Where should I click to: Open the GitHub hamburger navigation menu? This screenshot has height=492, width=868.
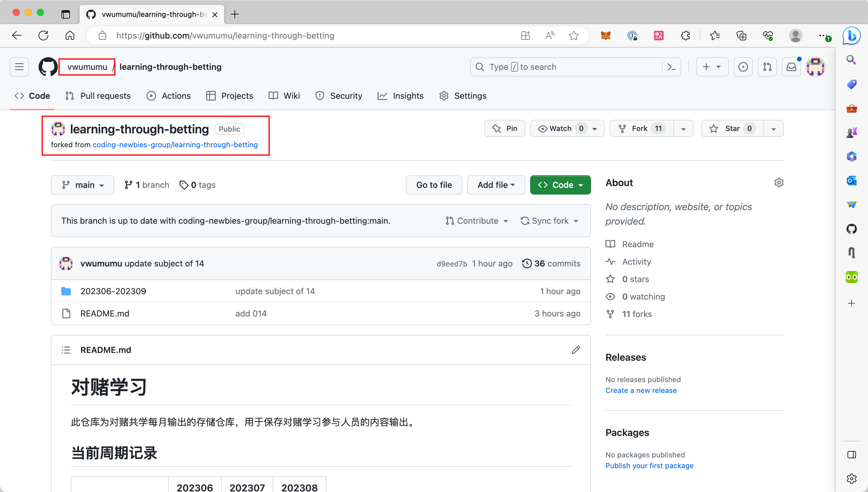(19, 67)
